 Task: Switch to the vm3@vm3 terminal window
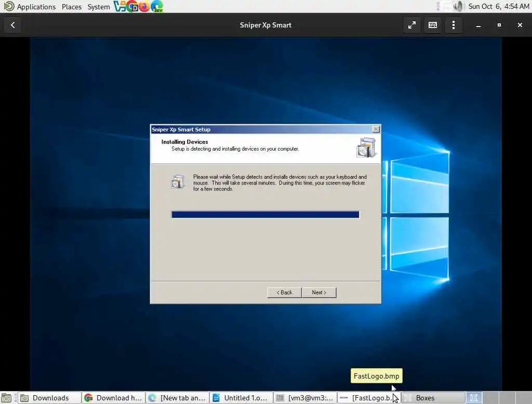click(x=305, y=398)
